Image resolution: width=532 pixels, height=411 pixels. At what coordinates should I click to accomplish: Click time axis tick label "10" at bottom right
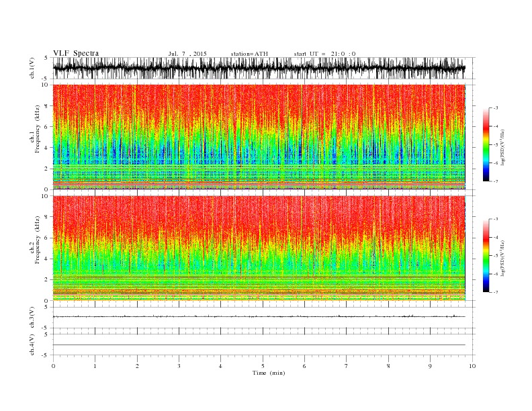pos(472,366)
